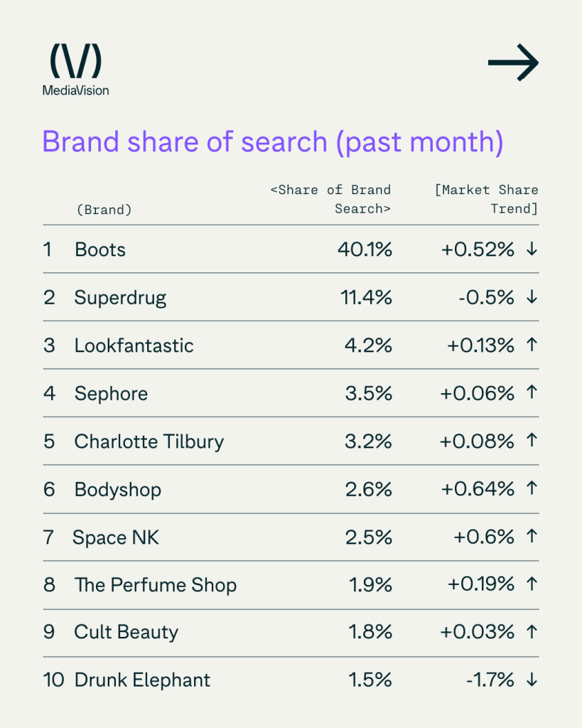Image resolution: width=582 pixels, height=728 pixels.
Task: Click the up arrow in Charlotte Tilbury row
Action: pyautogui.click(x=531, y=441)
